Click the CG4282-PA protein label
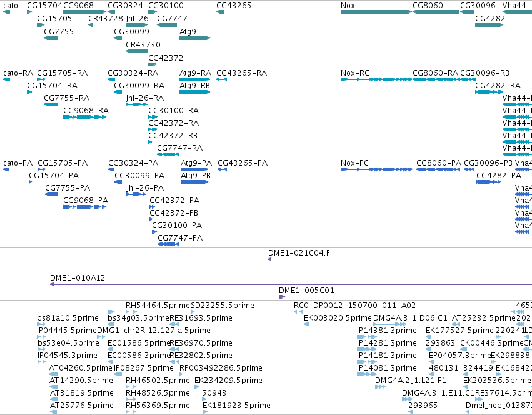The image size is (532, 415). pos(499,176)
